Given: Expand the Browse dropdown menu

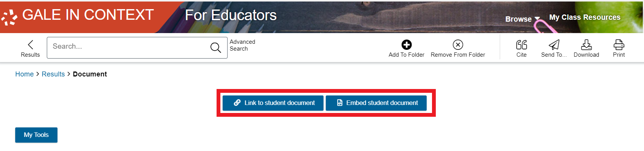Looking at the screenshot, I should [x=522, y=19].
